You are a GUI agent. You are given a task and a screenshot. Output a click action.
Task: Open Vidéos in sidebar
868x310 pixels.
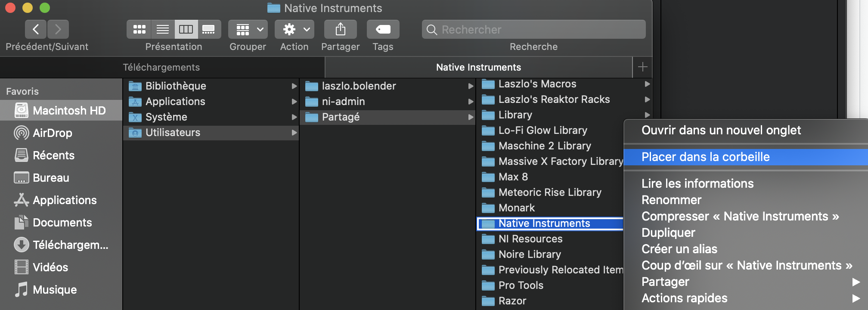click(x=61, y=267)
